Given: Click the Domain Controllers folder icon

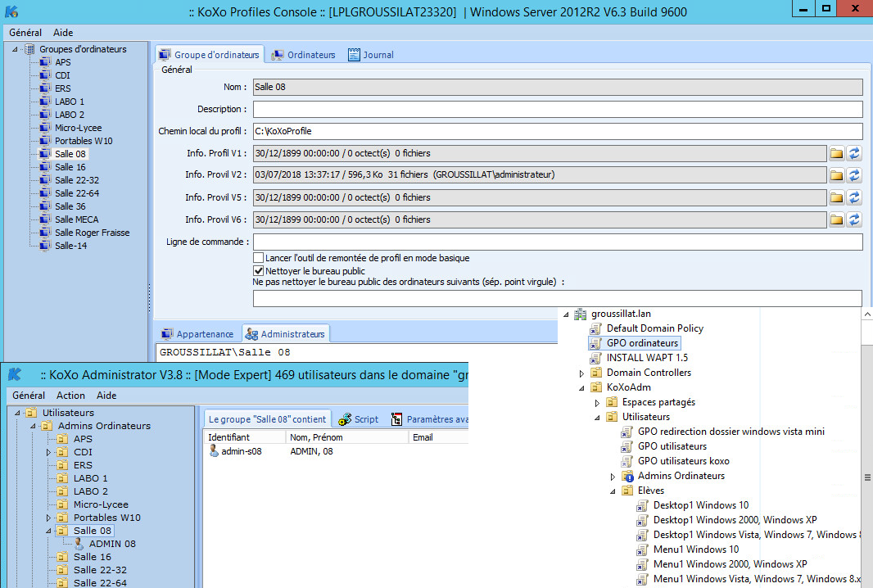Looking at the screenshot, I should click(595, 373).
